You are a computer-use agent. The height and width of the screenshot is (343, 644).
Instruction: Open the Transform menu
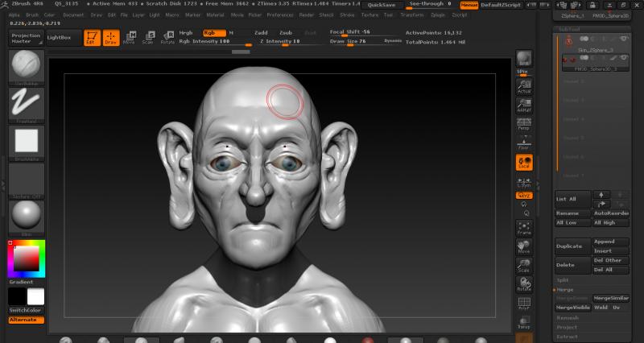[412, 14]
